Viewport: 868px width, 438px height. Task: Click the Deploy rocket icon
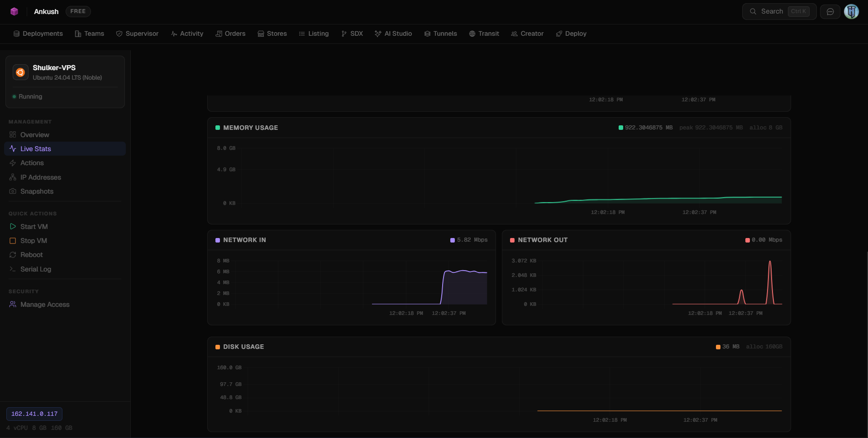click(559, 34)
